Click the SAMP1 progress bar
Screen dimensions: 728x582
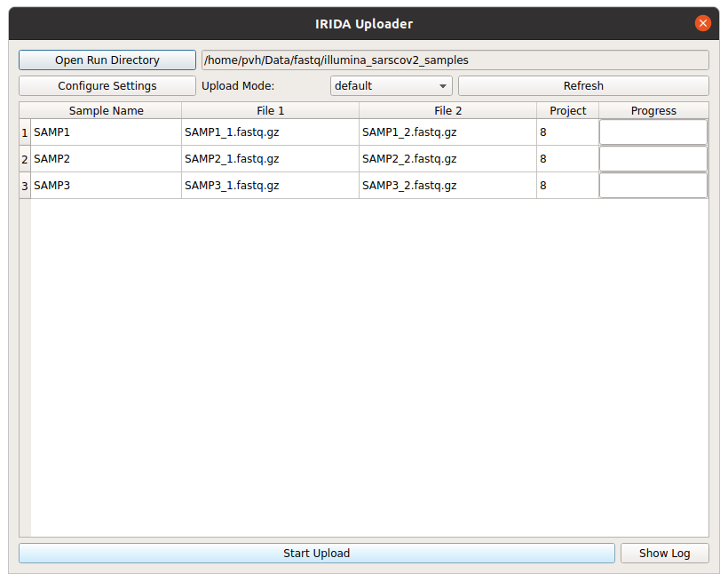pos(653,132)
